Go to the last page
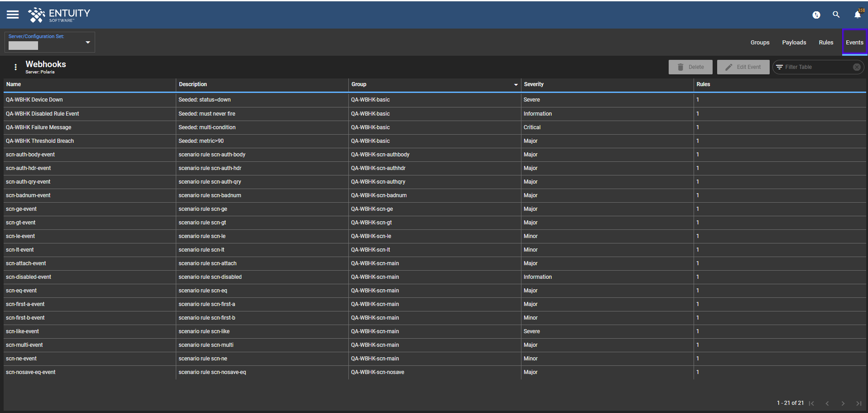Screen dimensions: 868x413 click(x=858, y=403)
